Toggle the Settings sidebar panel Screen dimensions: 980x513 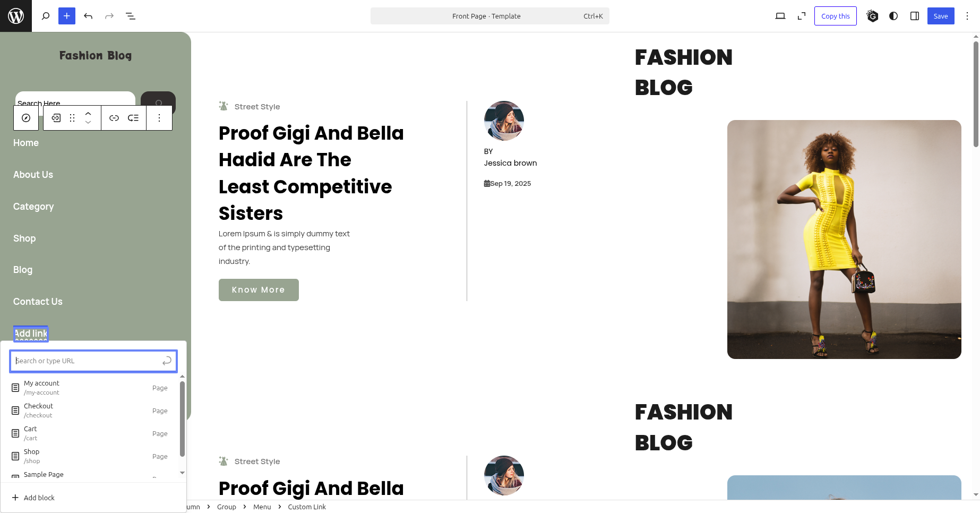click(x=915, y=16)
